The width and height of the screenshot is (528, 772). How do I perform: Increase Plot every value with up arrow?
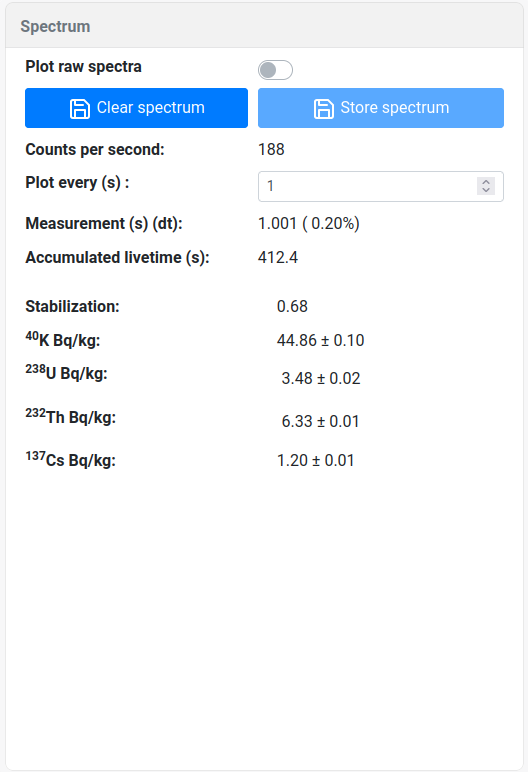click(486, 182)
